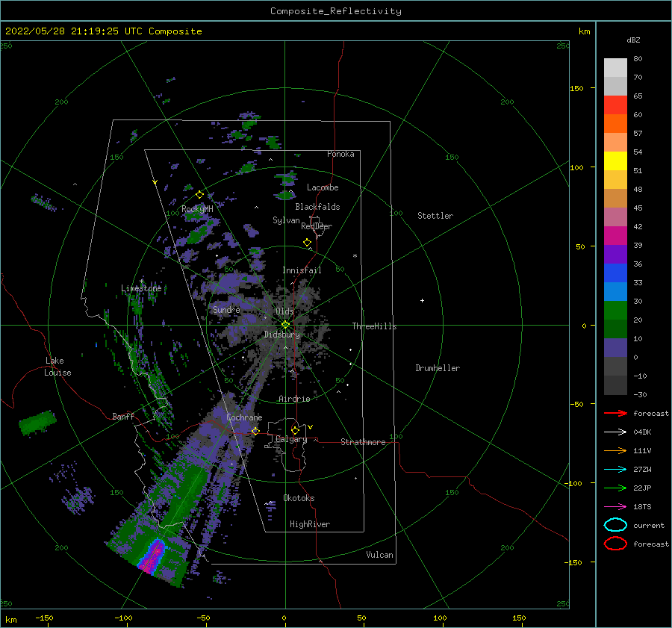
Task: Click the Lake Louise label
Action: pos(57,367)
